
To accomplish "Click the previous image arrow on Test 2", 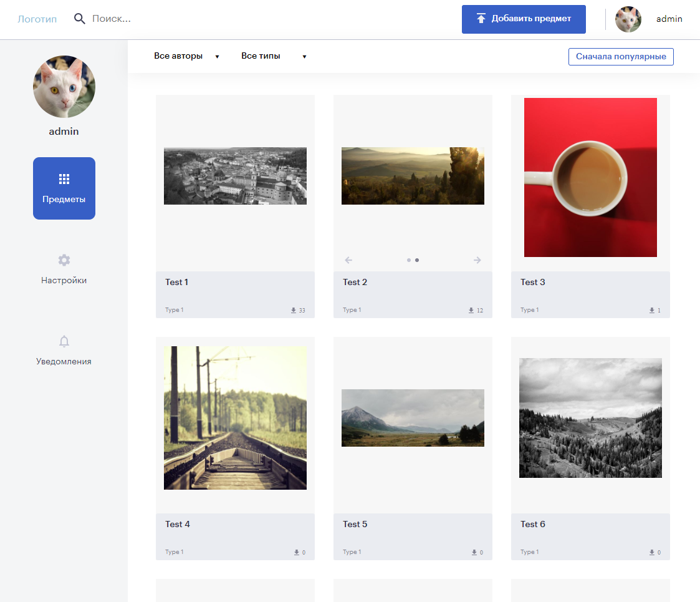I will [x=348, y=260].
